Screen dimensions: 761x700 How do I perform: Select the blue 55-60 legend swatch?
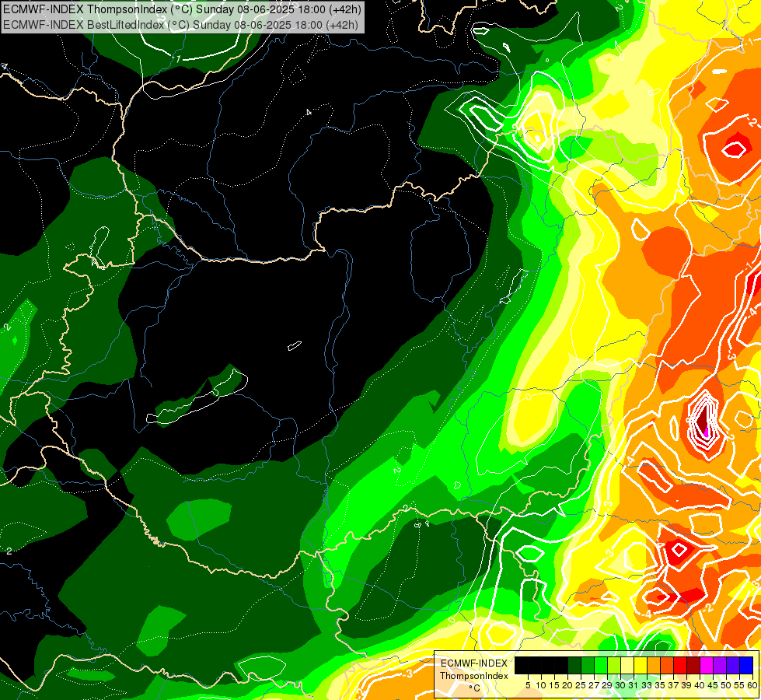pyautogui.click(x=746, y=665)
